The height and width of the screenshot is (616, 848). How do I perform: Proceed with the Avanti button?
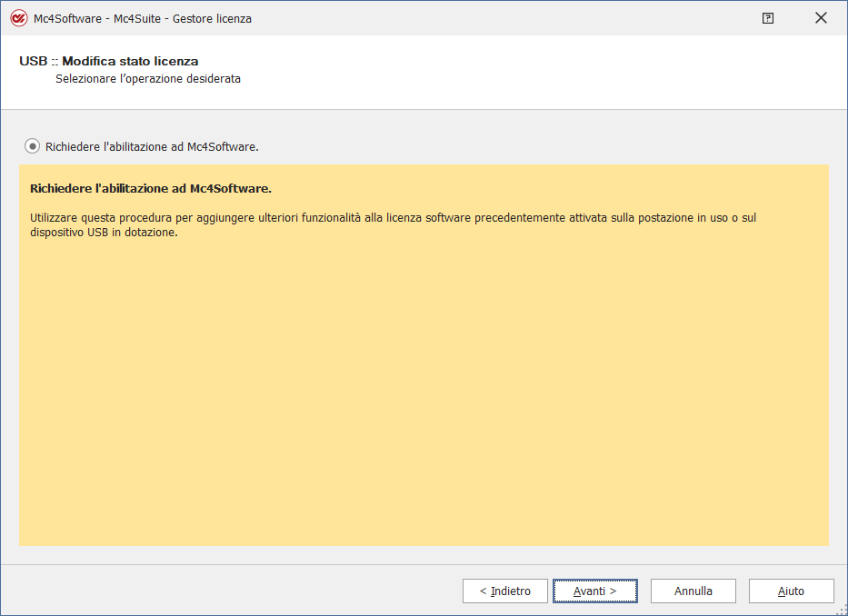(594, 591)
